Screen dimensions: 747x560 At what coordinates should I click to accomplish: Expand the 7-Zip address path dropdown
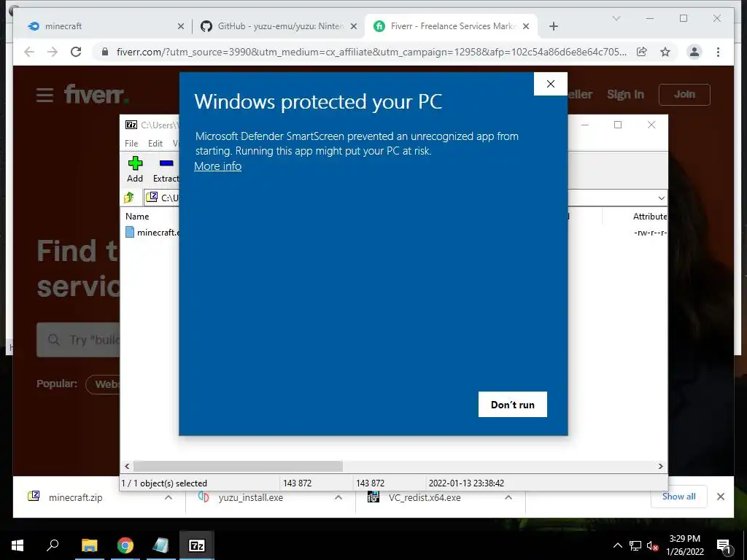[661, 198]
